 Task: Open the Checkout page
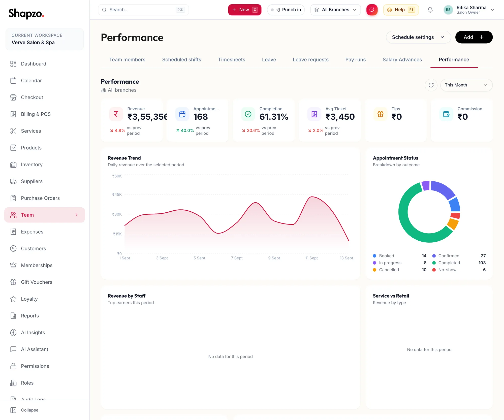[x=45, y=97]
